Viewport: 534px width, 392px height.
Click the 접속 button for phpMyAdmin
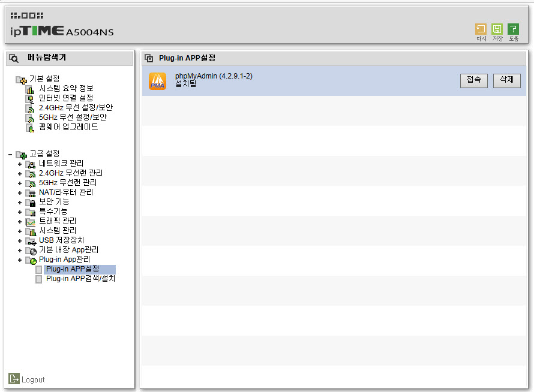474,81
